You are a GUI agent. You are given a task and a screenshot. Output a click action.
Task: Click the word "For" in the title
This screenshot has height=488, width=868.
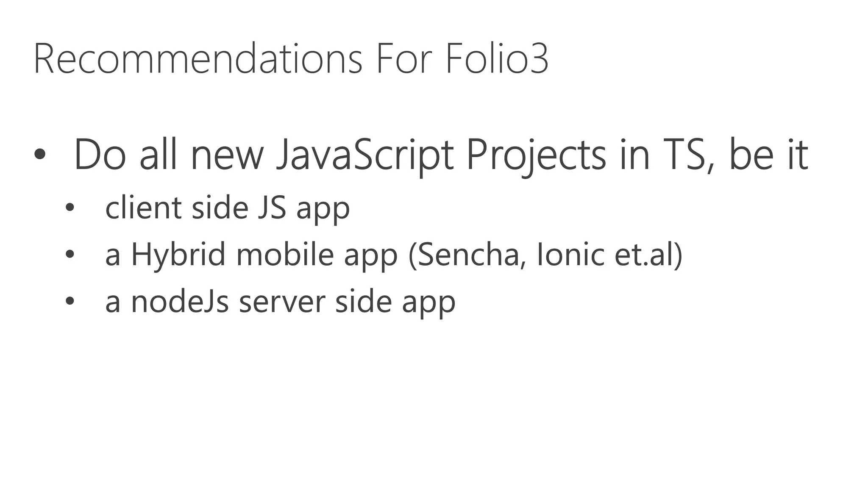click(403, 58)
